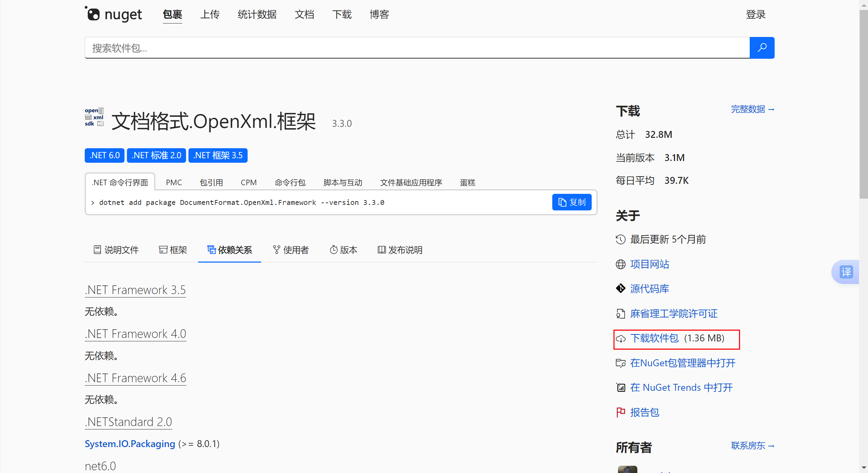The width and height of the screenshot is (868, 473).
Task: Click the git icon beside 源代码库
Action: 621,288
